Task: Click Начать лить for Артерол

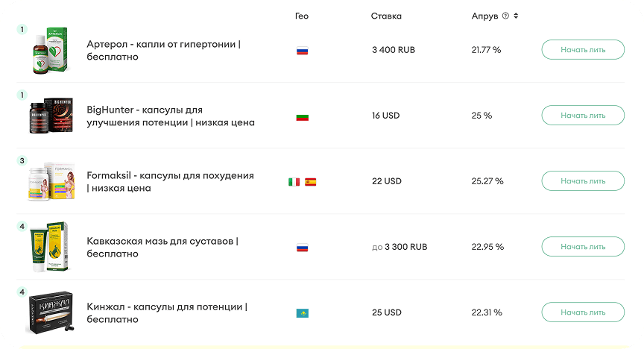Action: (x=583, y=50)
